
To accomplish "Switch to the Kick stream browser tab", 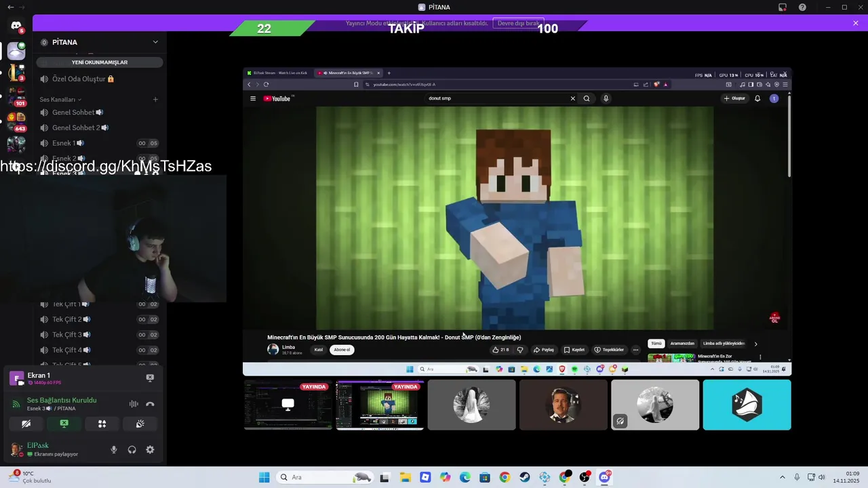I will click(278, 73).
